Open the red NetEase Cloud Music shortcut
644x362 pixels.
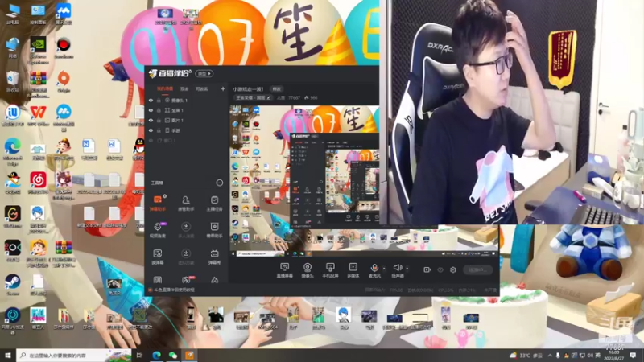tap(38, 183)
